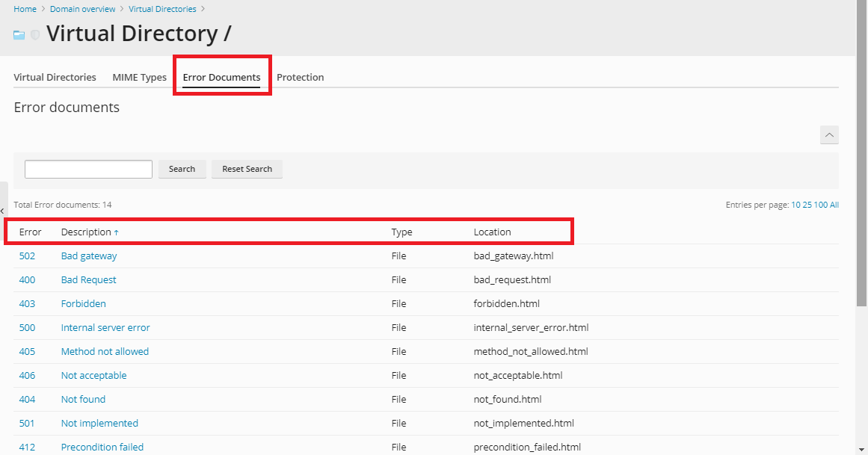Open the Bad gateway error document
The image size is (868, 455).
click(89, 256)
